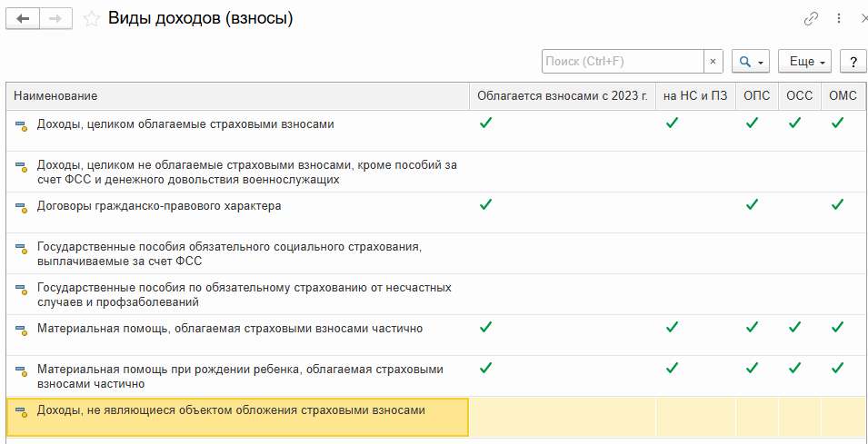Copy link using the chain icon
Viewport: 868px width, 444px height.
(x=811, y=19)
